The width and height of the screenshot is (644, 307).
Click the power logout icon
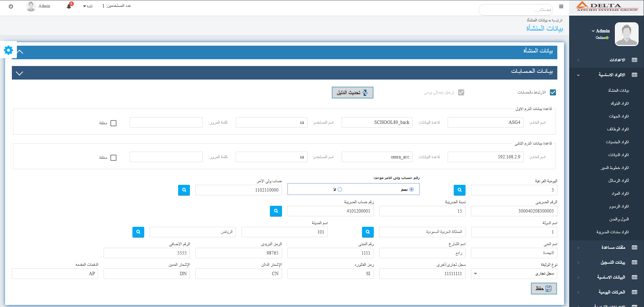pyautogui.click(x=11, y=6)
